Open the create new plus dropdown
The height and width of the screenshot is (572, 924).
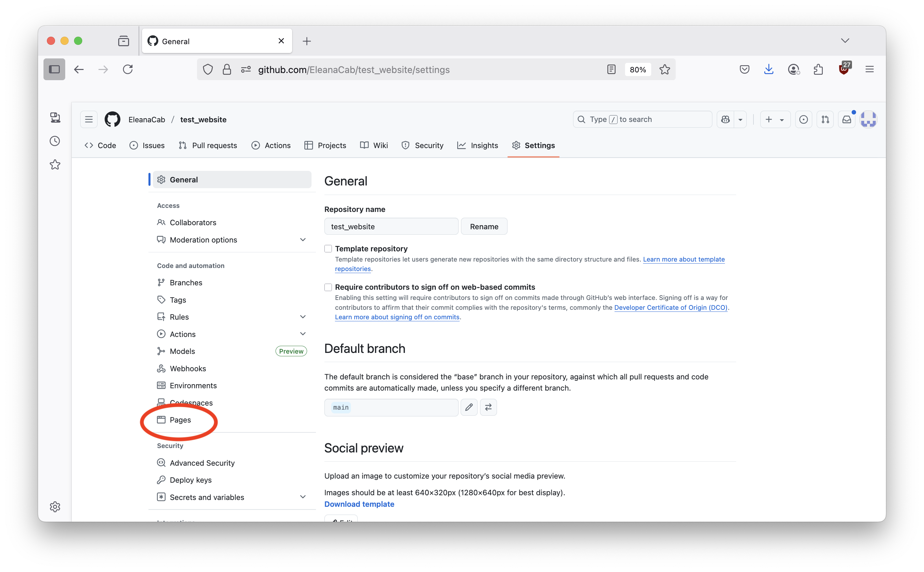coord(775,120)
